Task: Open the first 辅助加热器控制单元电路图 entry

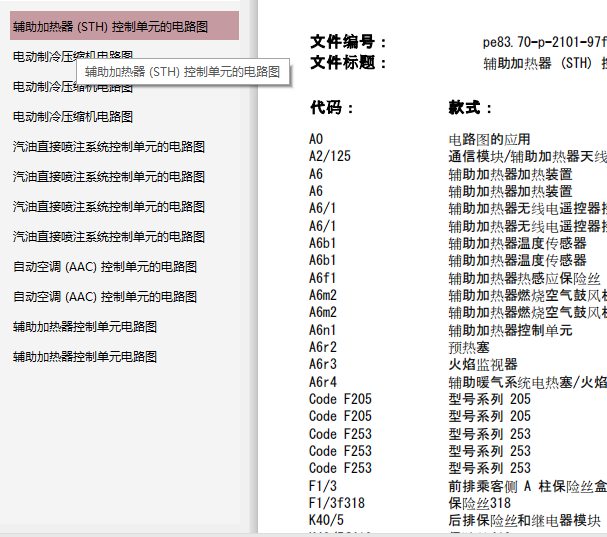Action: [85, 327]
